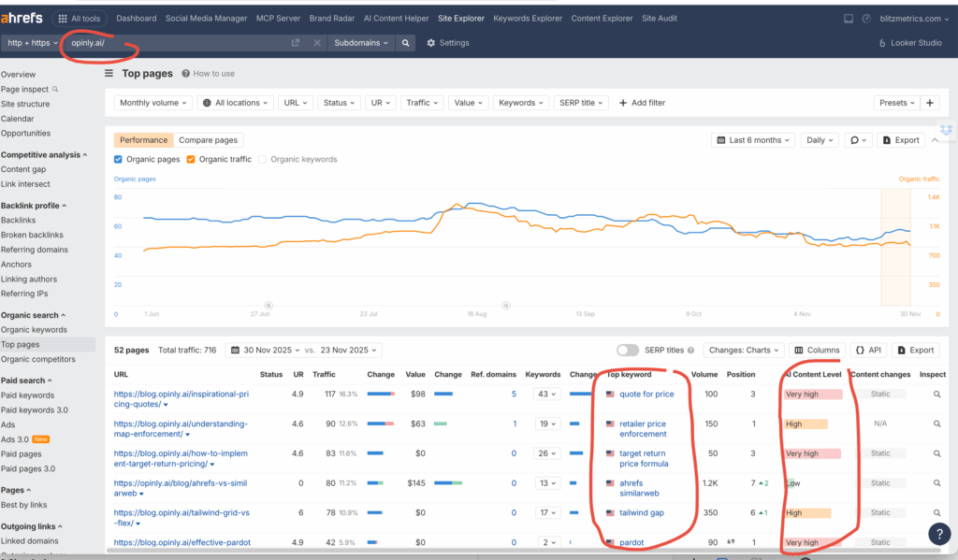Click the comment annotations icon above the chart
This screenshot has height=560, width=958.
tap(855, 140)
